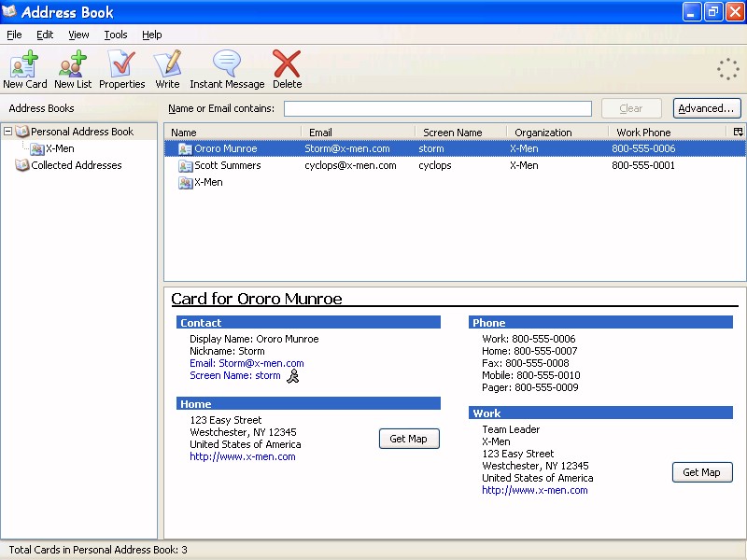Click the Card for Ororo Munroe heading
Viewport: 747px width, 560px height.
(x=257, y=299)
